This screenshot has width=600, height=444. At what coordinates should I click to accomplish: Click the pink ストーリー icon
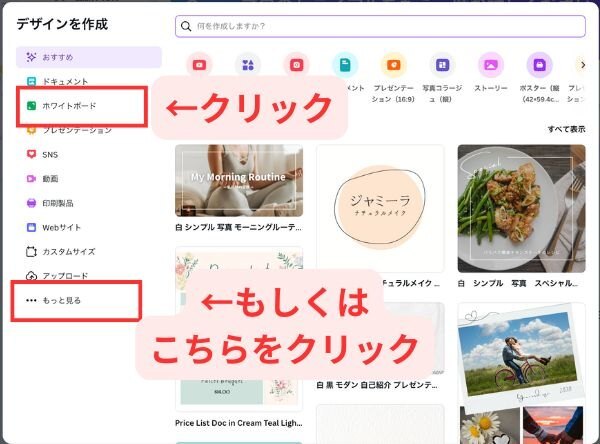[491, 65]
